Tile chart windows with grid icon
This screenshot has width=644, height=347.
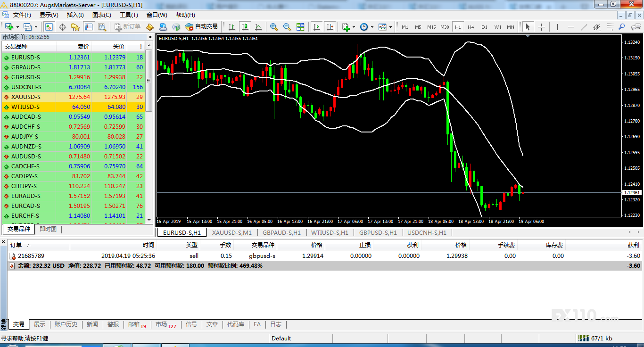point(300,27)
